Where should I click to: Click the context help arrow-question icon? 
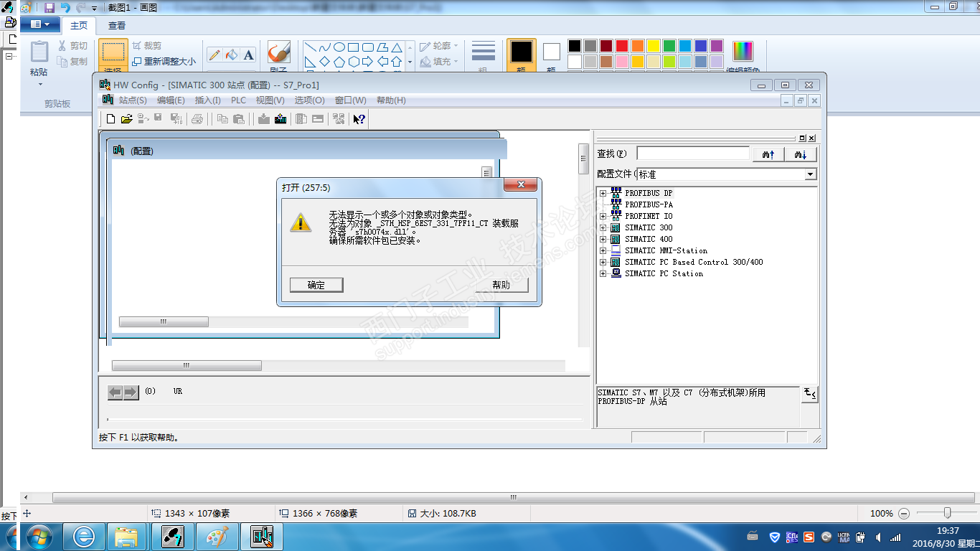tap(359, 119)
